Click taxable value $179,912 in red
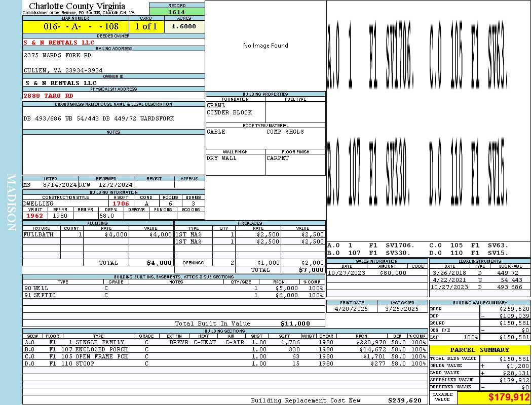Image resolution: width=532 pixels, height=405 pixels. pos(509,397)
